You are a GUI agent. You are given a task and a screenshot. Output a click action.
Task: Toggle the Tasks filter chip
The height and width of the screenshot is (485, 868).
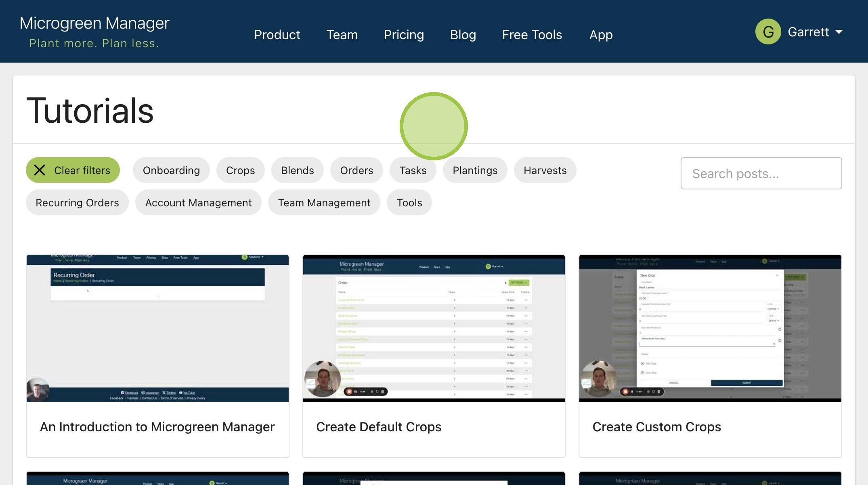pos(413,170)
